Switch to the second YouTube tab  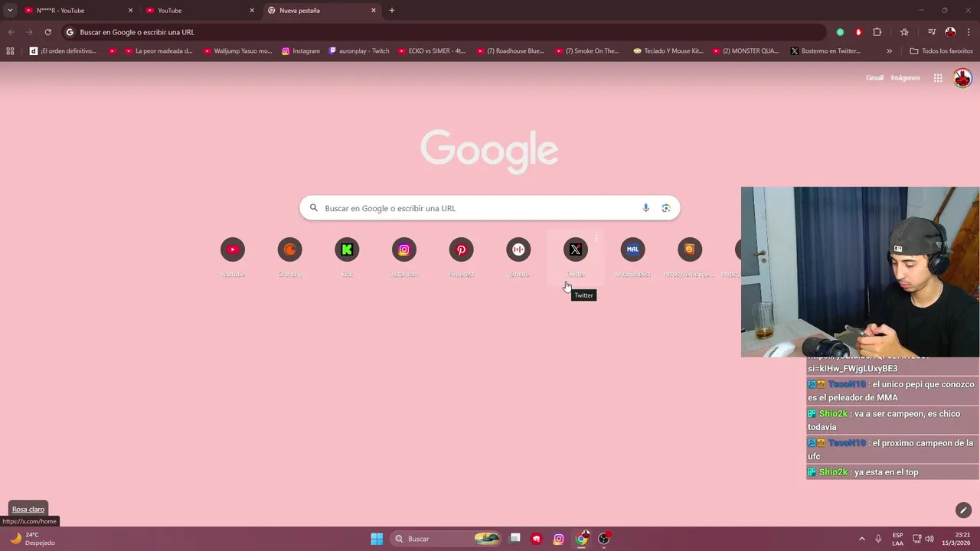click(x=200, y=11)
